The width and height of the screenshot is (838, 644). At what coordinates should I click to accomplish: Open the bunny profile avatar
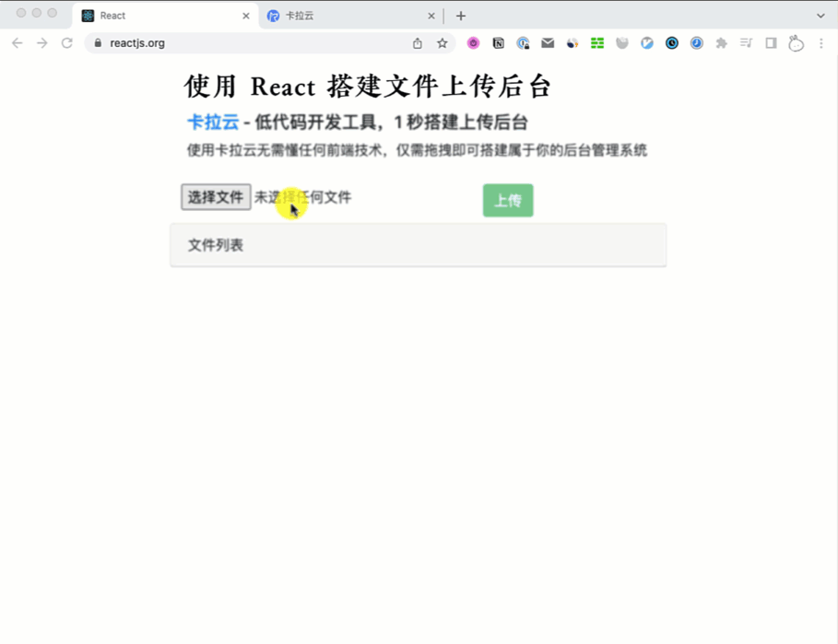(x=796, y=43)
